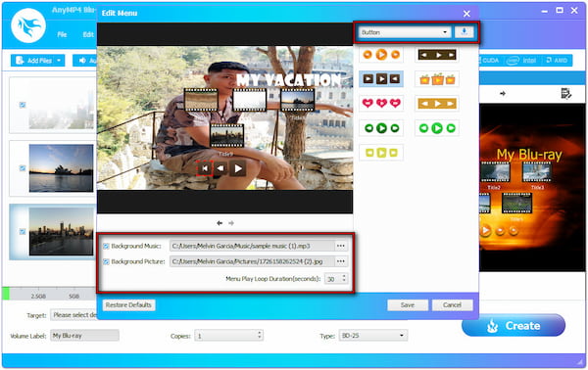Open the Target drive dropdown
Screen dimensions: 588x370
(x=73, y=315)
